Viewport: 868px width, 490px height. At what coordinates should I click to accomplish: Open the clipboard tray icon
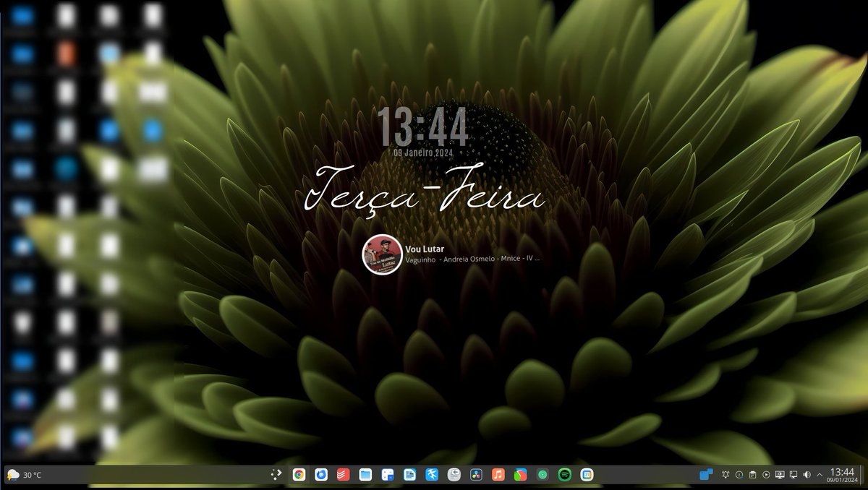coord(752,475)
